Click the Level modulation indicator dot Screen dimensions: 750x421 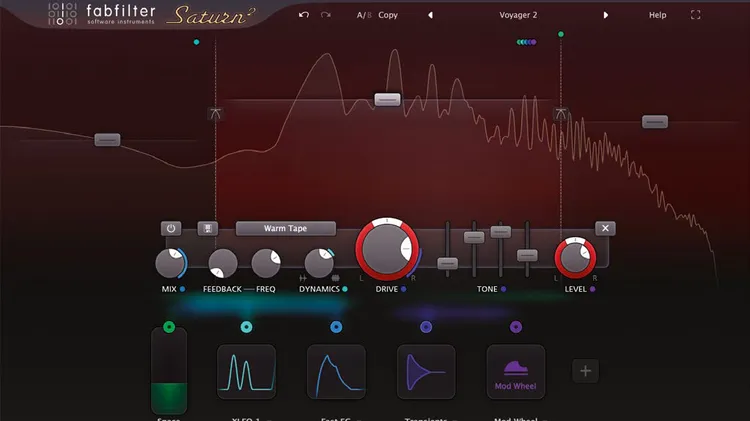(593, 289)
